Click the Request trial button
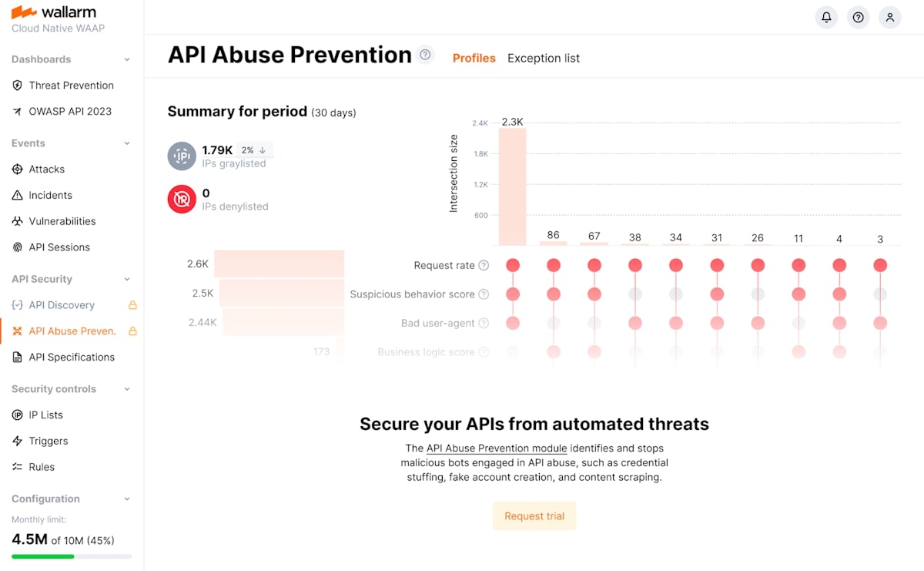924x571 pixels. (534, 516)
